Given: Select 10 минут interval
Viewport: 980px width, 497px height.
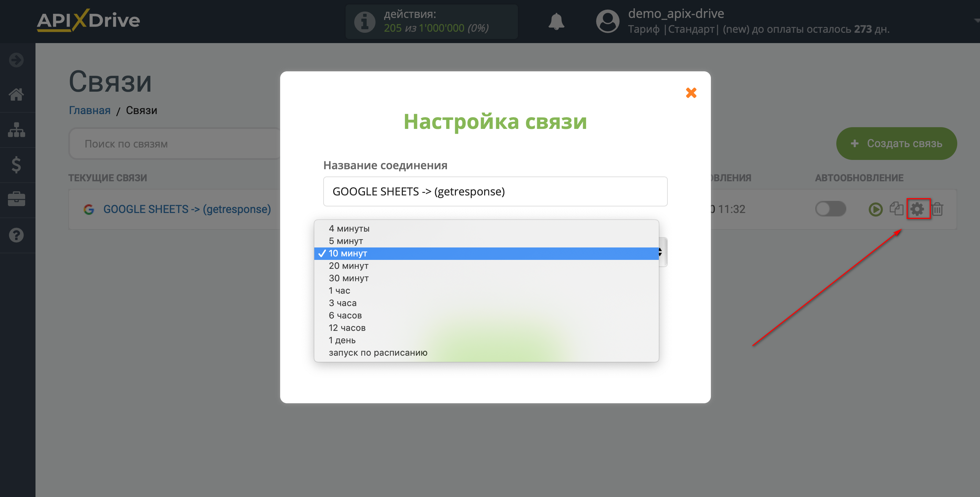Looking at the screenshot, I should pos(486,253).
